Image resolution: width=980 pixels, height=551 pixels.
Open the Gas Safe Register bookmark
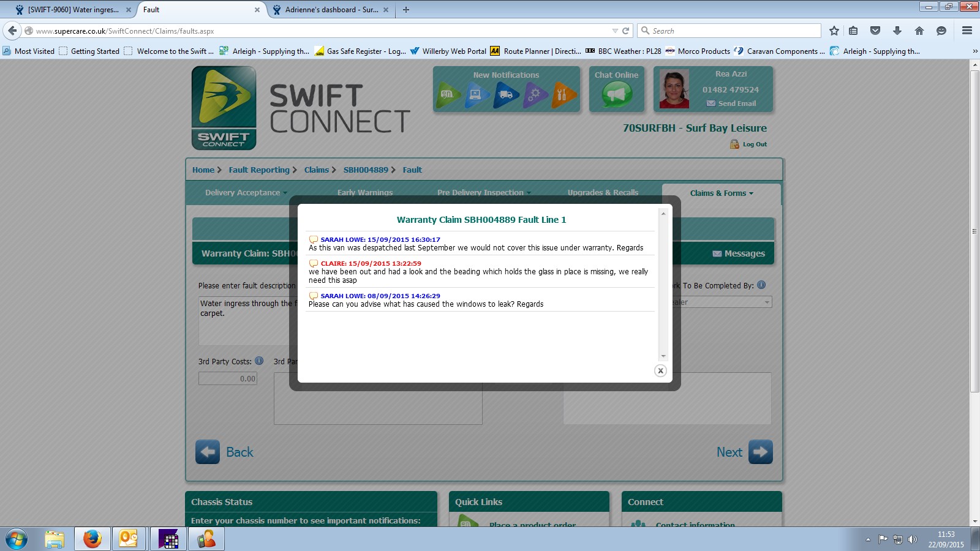point(360,51)
